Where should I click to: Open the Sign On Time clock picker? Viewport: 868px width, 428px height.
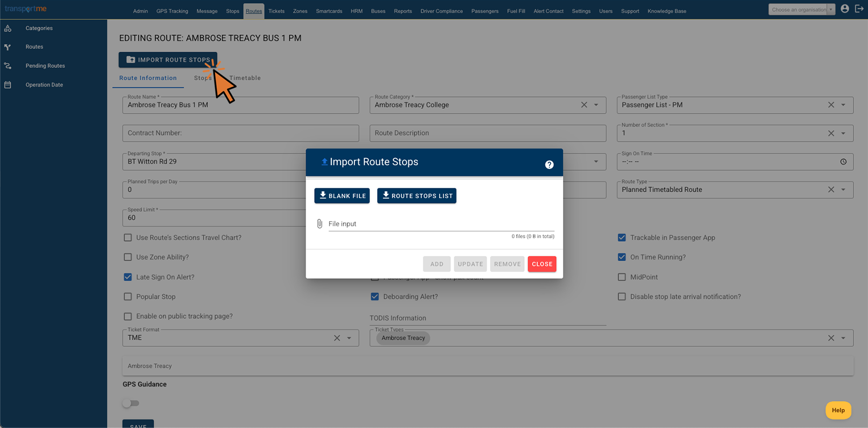click(x=843, y=162)
